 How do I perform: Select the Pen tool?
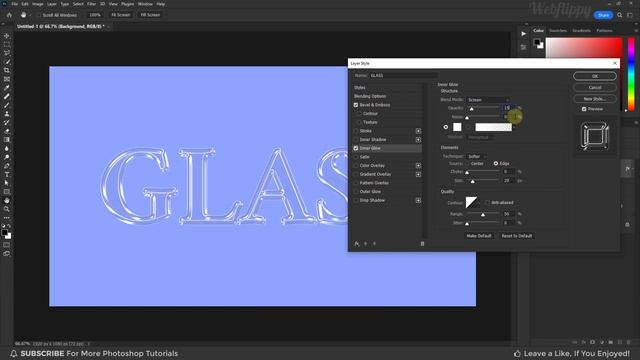[7, 166]
